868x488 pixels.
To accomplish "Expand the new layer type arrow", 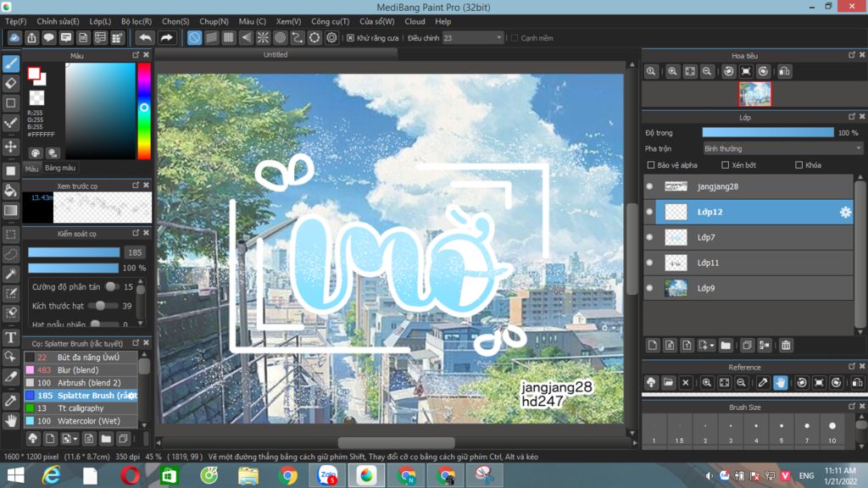I will (712, 346).
